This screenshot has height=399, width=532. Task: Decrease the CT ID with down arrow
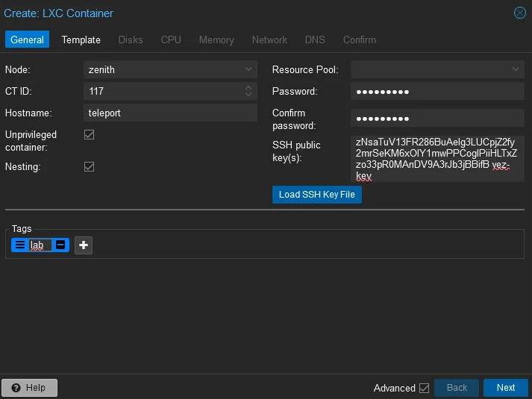pos(249,95)
